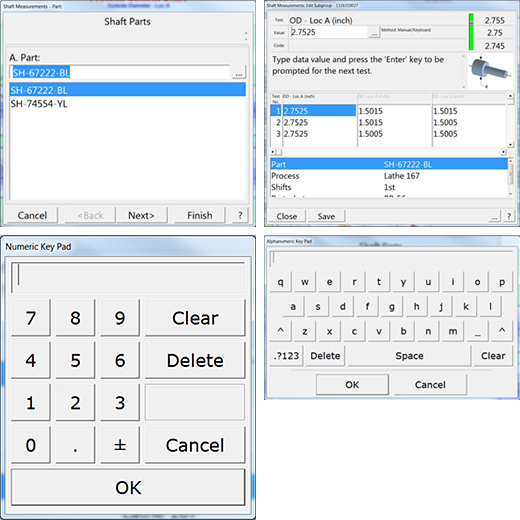Click the ellipsis button beside the Value field
The height and width of the screenshot is (520, 520).
coord(374,33)
